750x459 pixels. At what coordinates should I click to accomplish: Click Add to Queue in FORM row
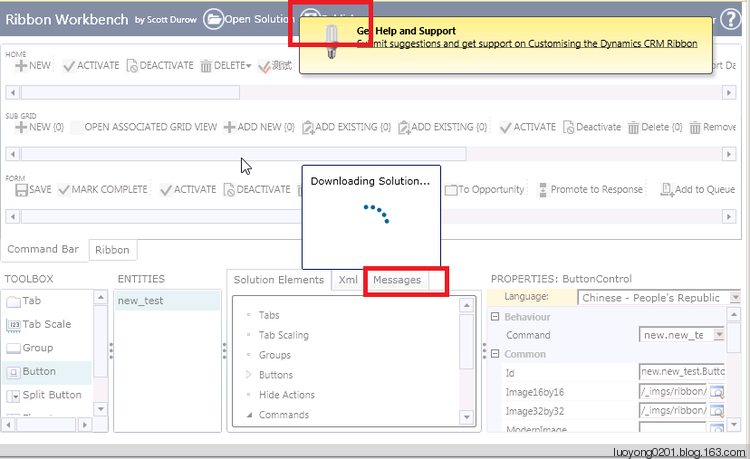click(x=697, y=190)
